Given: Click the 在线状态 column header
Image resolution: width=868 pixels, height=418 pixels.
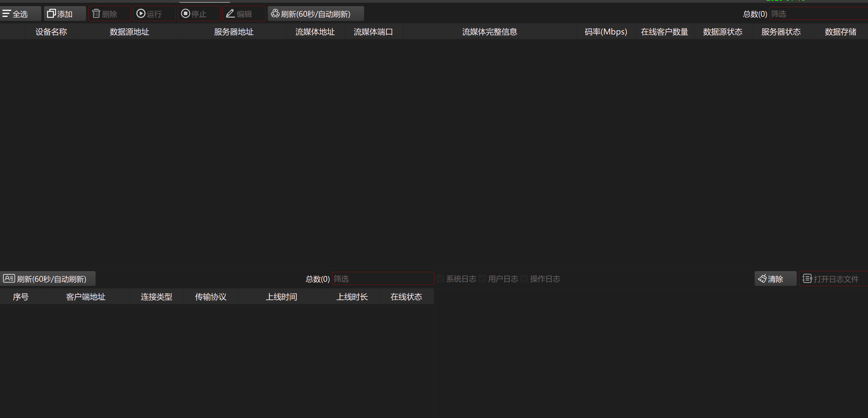Looking at the screenshot, I should 406,296.
